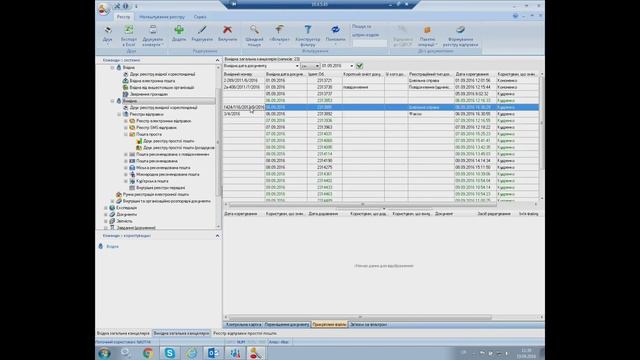Click the Друкувати конверти ribbon icon
This screenshot has height=360, width=640.
tap(153, 30)
